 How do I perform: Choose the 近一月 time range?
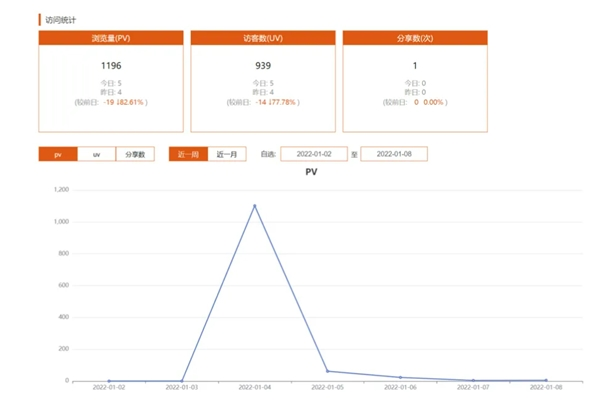coord(226,154)
